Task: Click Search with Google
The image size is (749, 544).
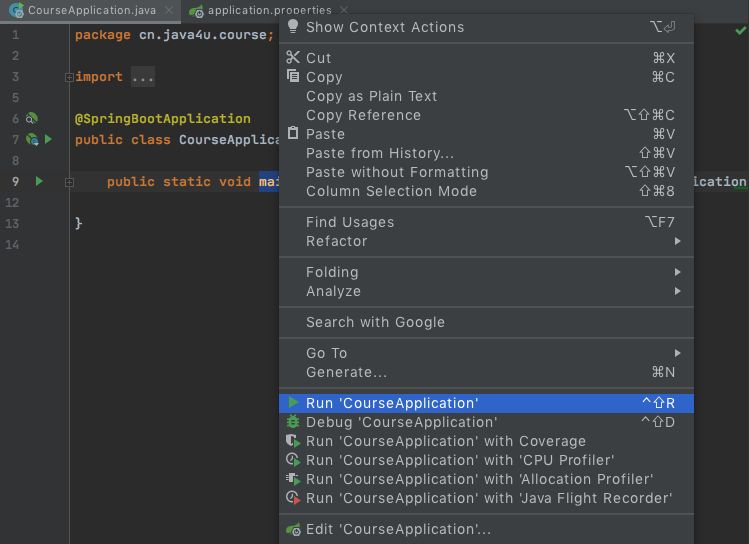Action: click(x=375, y=322)
